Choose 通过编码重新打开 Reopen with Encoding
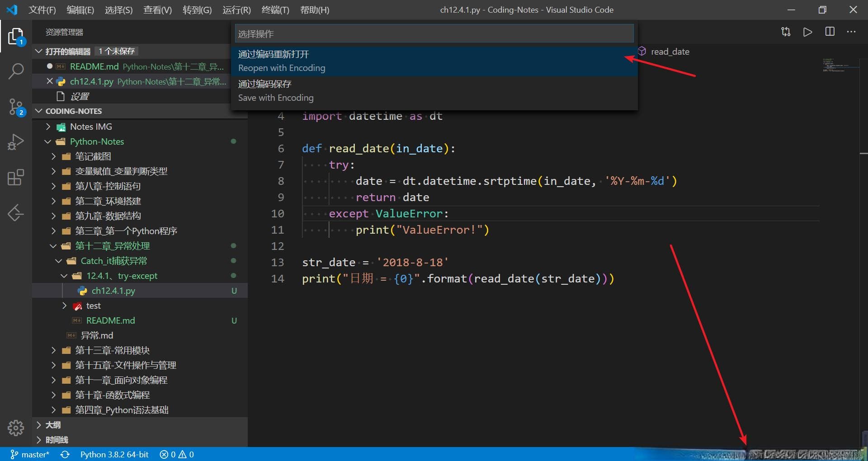The image size is (868, 461). [x=434, y=61]
